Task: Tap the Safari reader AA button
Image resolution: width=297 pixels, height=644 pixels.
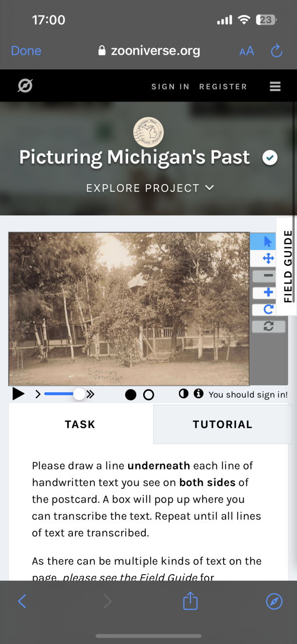Action: coord(247,51)
